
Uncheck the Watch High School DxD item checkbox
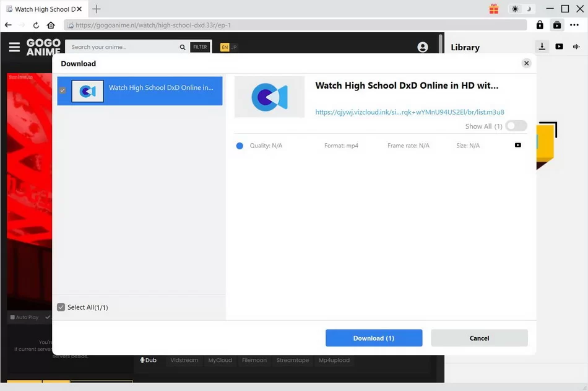coord(63,90)
